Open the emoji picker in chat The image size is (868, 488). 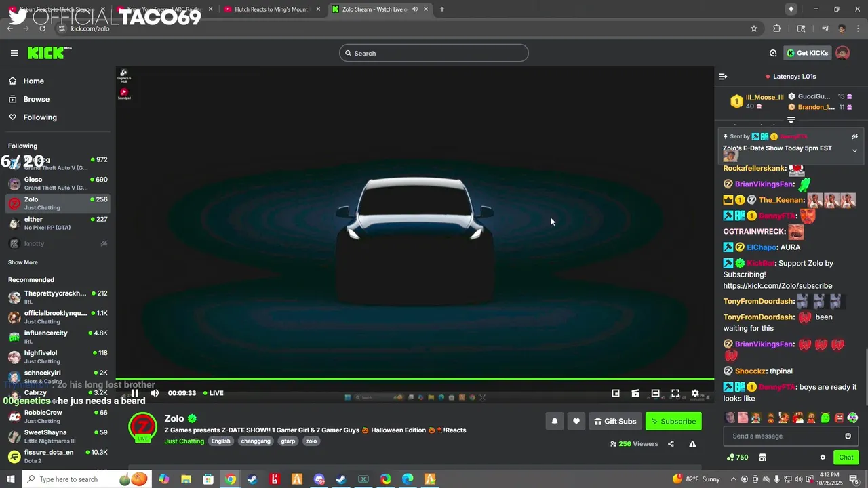848,436
